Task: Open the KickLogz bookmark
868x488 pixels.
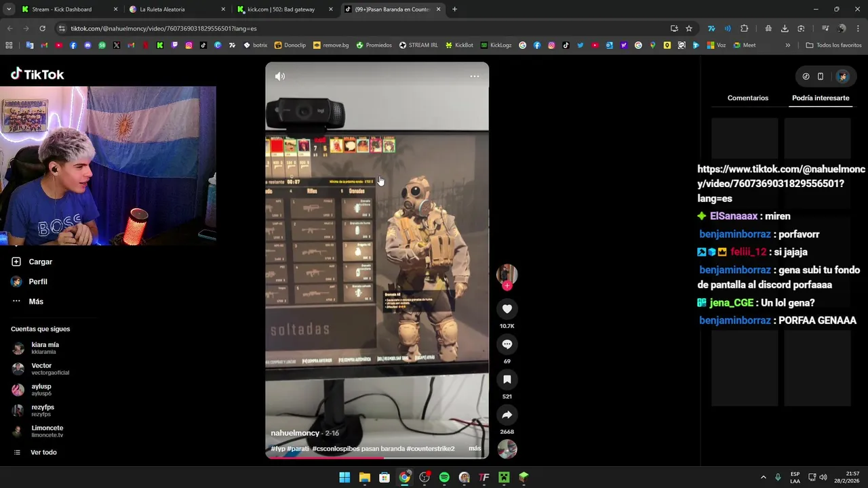Action: [496, 45]
